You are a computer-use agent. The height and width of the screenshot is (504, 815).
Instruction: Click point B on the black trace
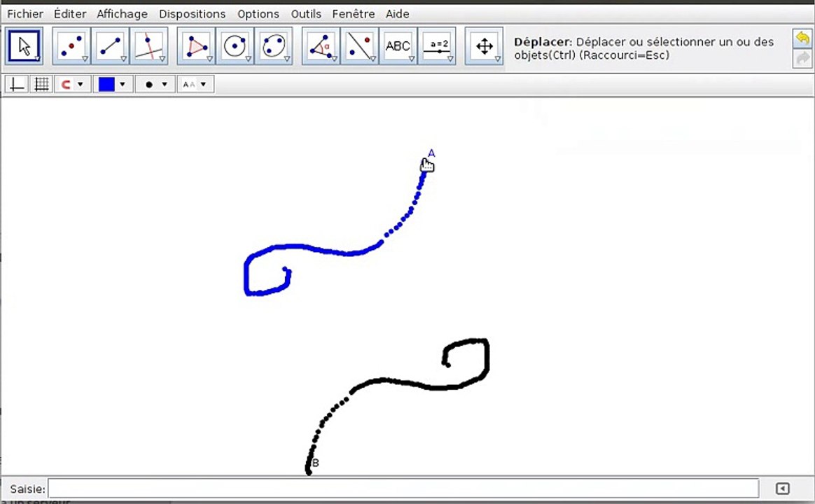[308, 471]
